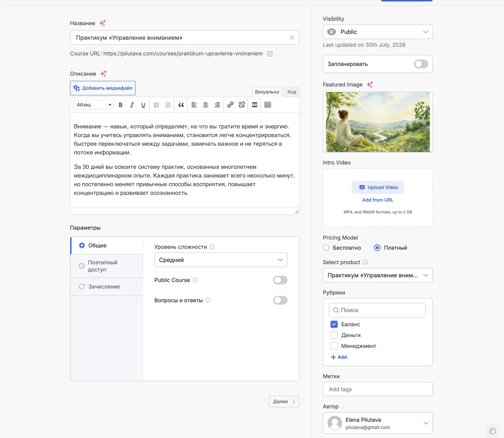The width and height of the screenshot is (504, 438).
Task: Edit the course URL with the pencil icon
Action: (x=270, y=53)
